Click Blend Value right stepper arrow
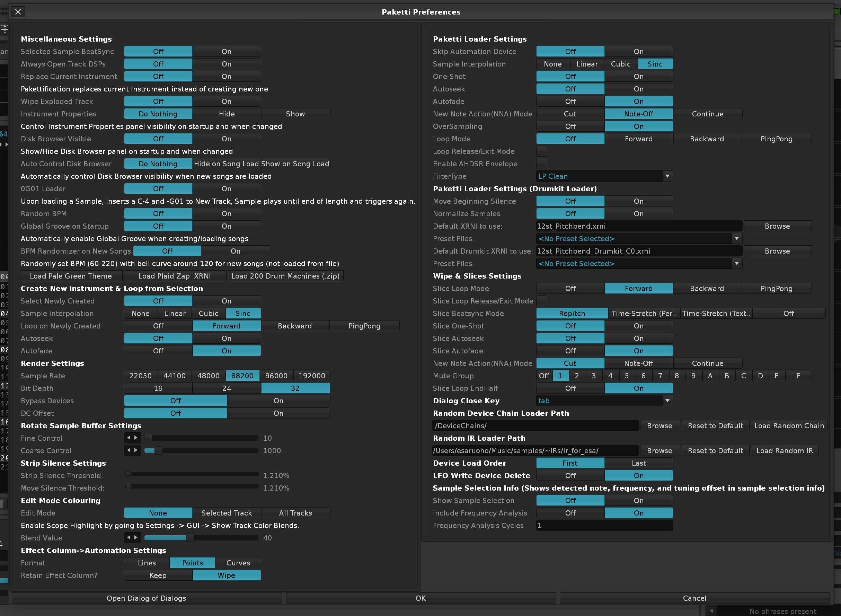This screenshot has height=616, width=841. (136, 537)
